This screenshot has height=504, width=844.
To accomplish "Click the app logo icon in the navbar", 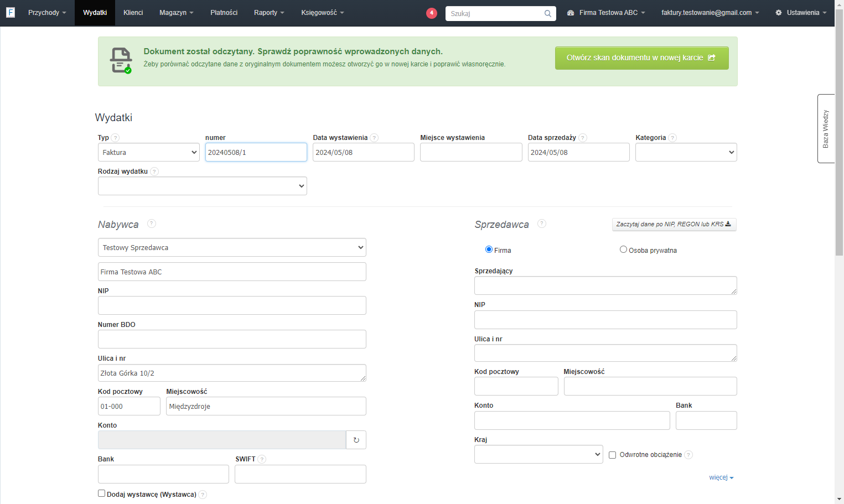I will [x=11, y=12].
